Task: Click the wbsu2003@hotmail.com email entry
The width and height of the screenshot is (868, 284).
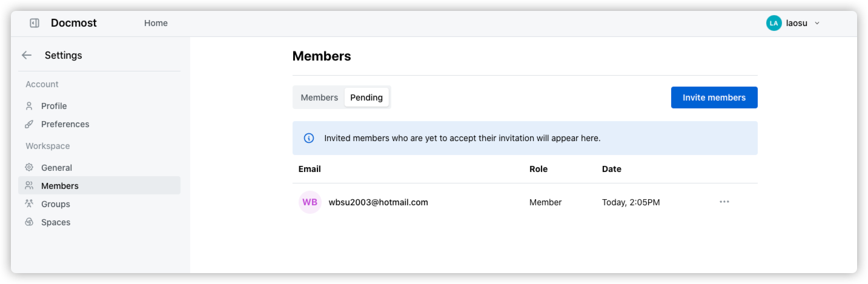Action: [x=378, y=202]
